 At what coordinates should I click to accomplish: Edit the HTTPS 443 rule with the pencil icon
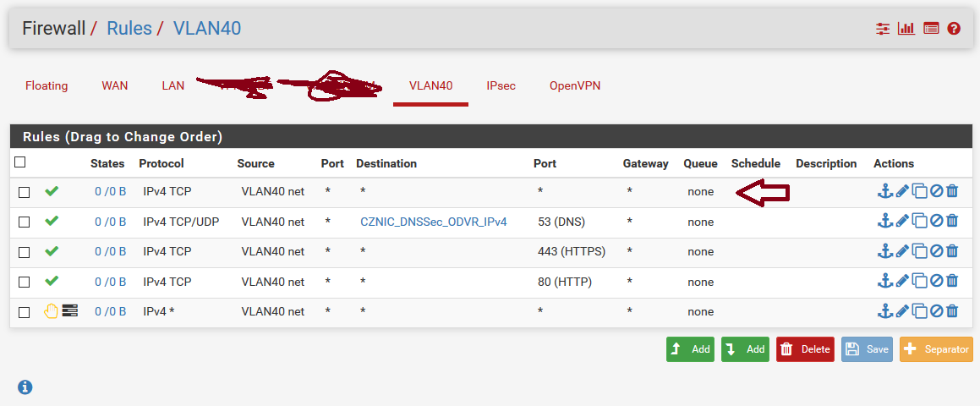tap(902, 251)
